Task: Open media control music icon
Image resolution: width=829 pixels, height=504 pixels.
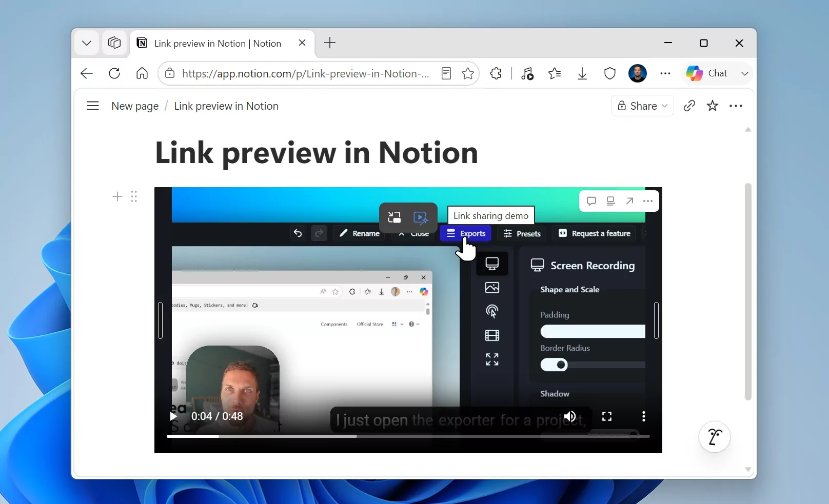Action: tap(527, 74)
